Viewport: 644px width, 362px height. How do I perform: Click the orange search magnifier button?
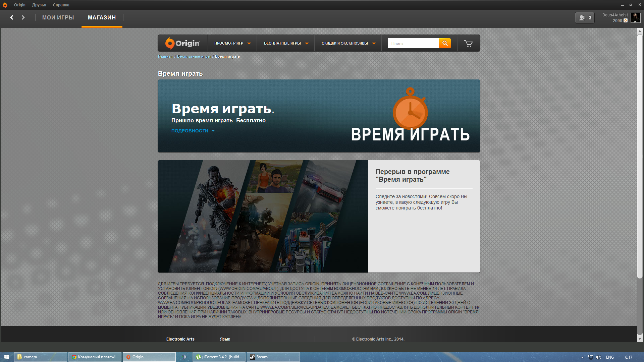coord(445,43)
